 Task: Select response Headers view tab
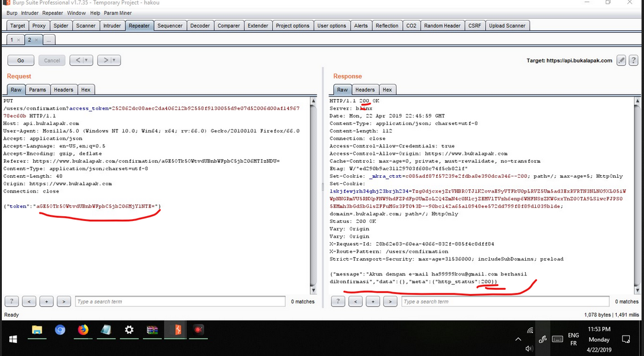pos(365,90)
